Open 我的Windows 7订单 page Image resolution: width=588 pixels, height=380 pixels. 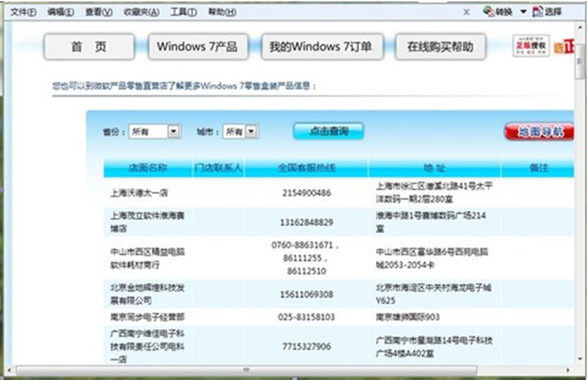click(x=322, y=47)
